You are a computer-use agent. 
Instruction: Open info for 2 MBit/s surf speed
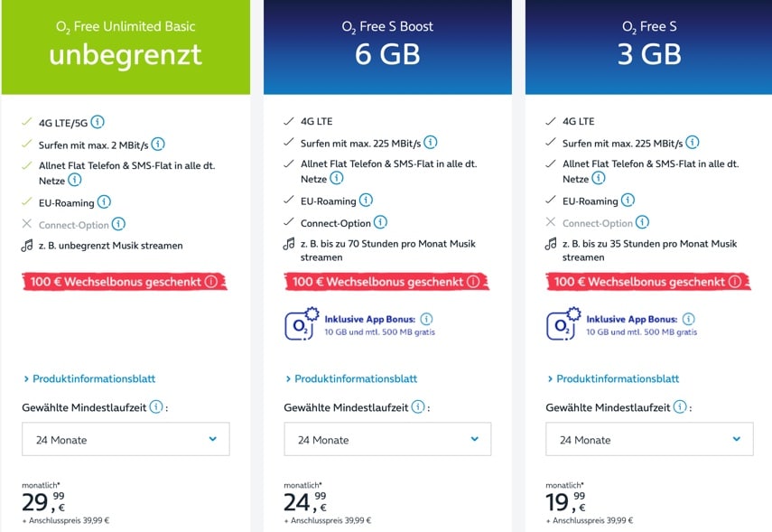click(x=158, y=145)
